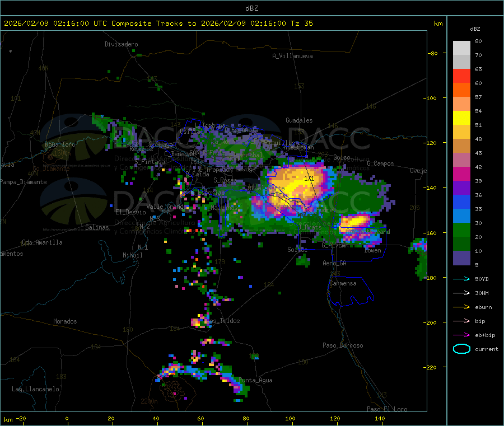Image resolution: width=504 pixels, height=426 pixels.
Task: Click the Guadales map label
Action: [299, 120]
